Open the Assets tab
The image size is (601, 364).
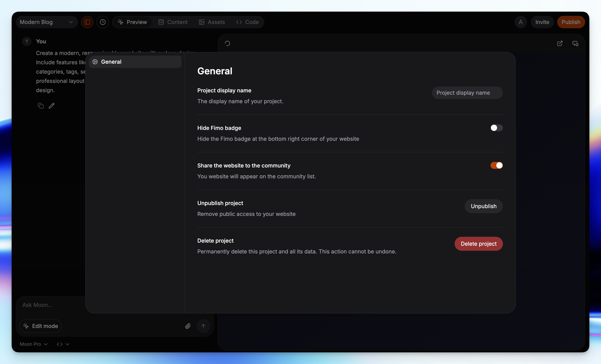[x=212, y=22]
